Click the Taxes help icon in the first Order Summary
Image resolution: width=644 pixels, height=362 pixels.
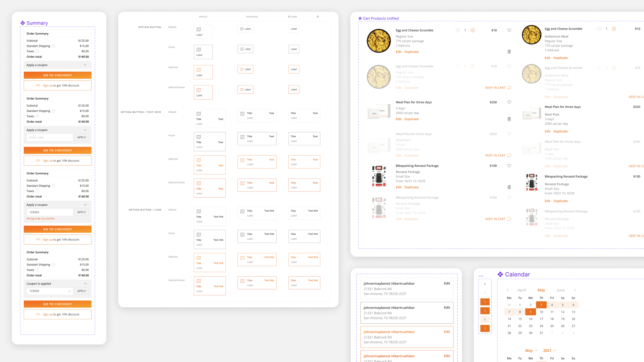pyautogui.click(x=37, y=51)
